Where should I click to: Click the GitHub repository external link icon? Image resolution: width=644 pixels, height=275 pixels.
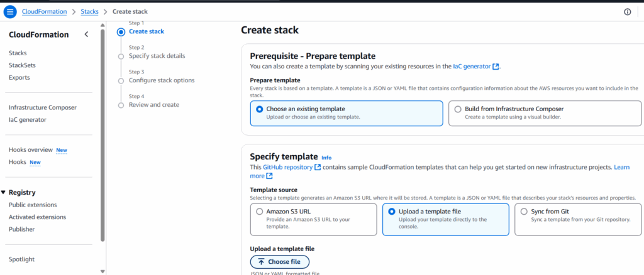click(x=318, y=167)
